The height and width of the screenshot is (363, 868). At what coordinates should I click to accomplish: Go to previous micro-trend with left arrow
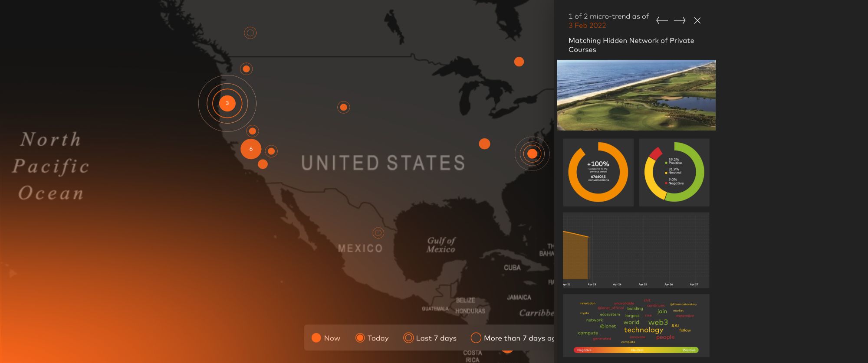point(661,20)
